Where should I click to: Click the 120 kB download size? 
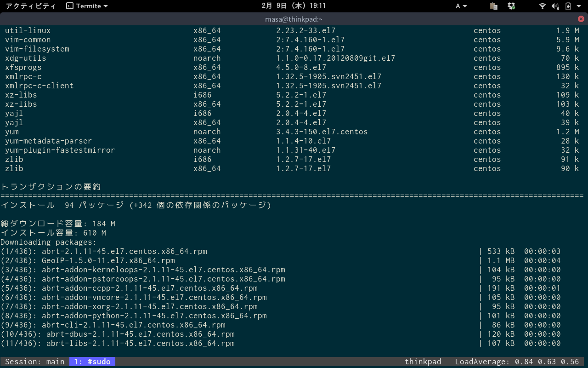pyautogui.click(x=501, y=334)
